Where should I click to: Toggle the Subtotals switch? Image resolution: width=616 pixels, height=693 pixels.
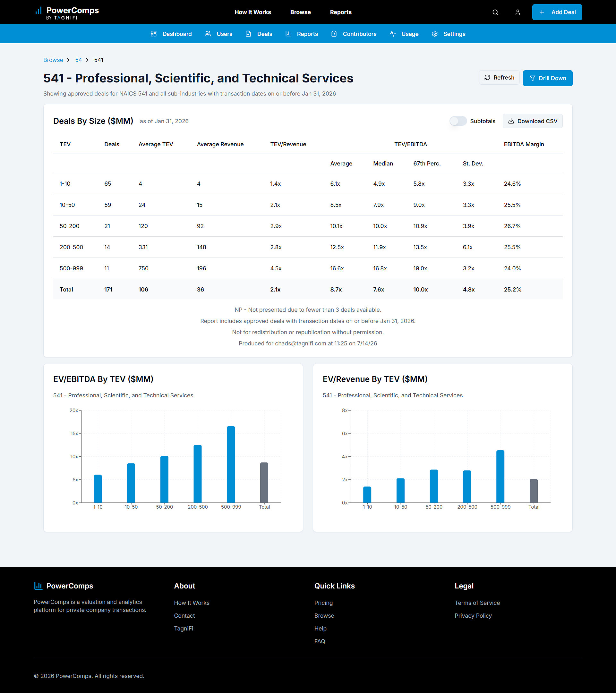[458, 121]
